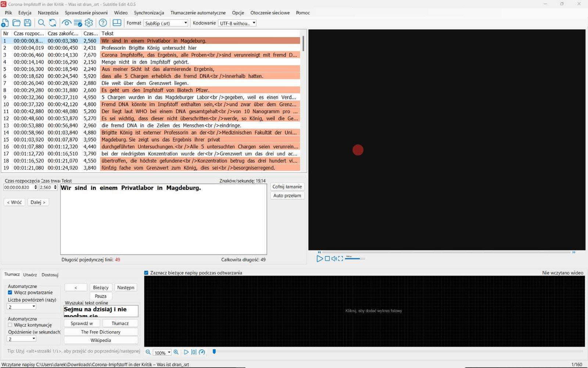Open the waveform 100% zoom dropdown

162,353
